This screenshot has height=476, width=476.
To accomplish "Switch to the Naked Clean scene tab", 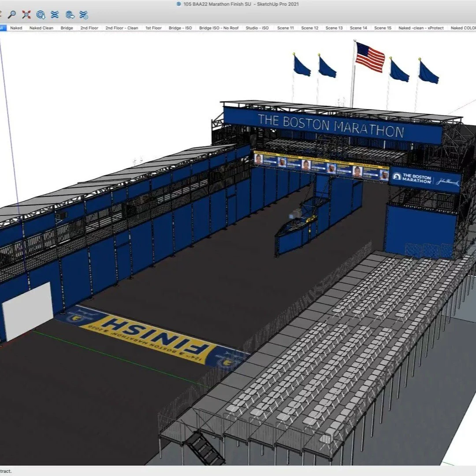I will [x=41, y=28].
